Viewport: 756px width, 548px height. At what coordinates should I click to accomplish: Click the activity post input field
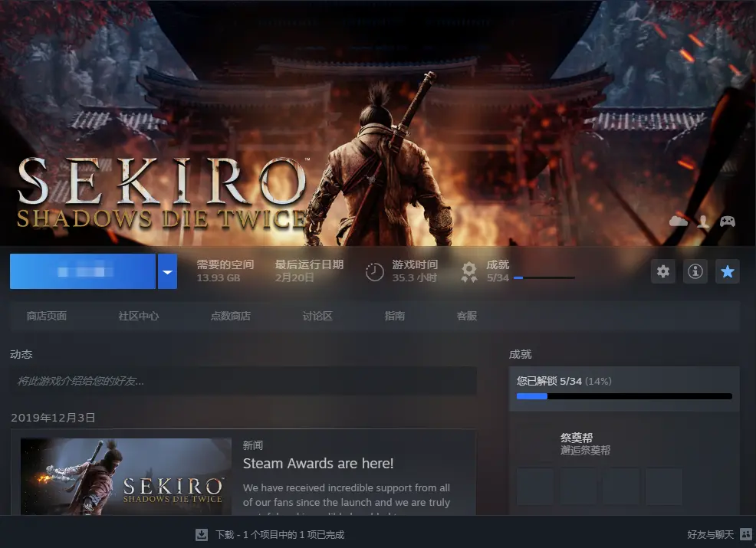pyautogui.click(x=244, y=381)
